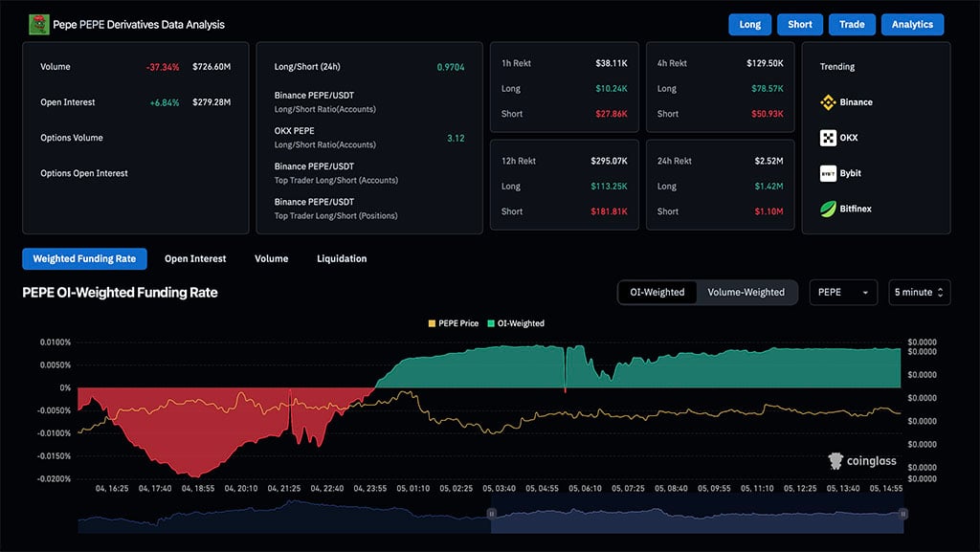Toggle the PEPE Price legend marker
The height and width of the screenshot is (552, 980).
(434, 323)
